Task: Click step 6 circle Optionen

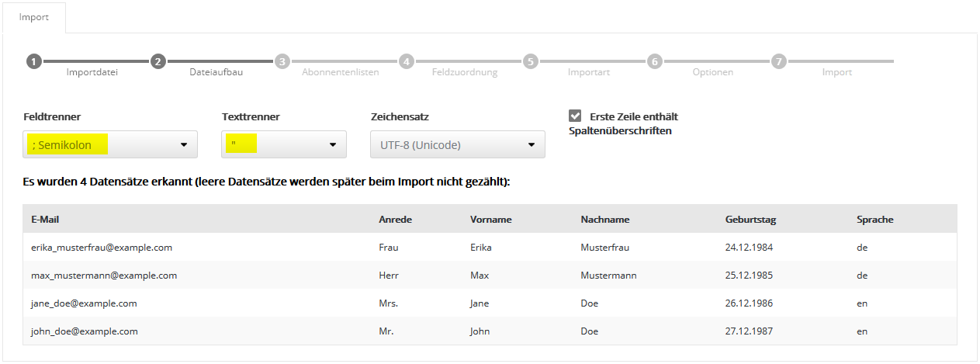Action: [655, 61]
